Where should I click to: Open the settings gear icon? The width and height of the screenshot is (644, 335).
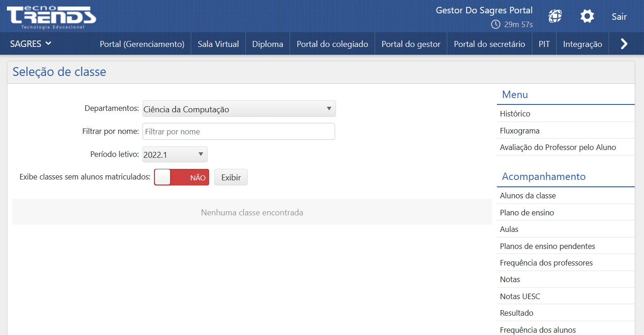[587, 16]
